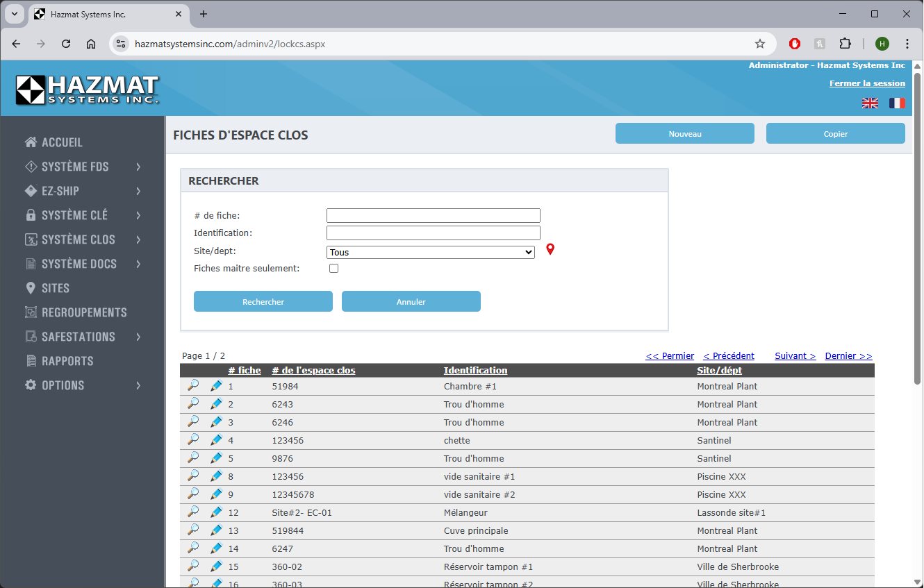
Task: Go to next page via Suivant link
Action: (795, 356)
